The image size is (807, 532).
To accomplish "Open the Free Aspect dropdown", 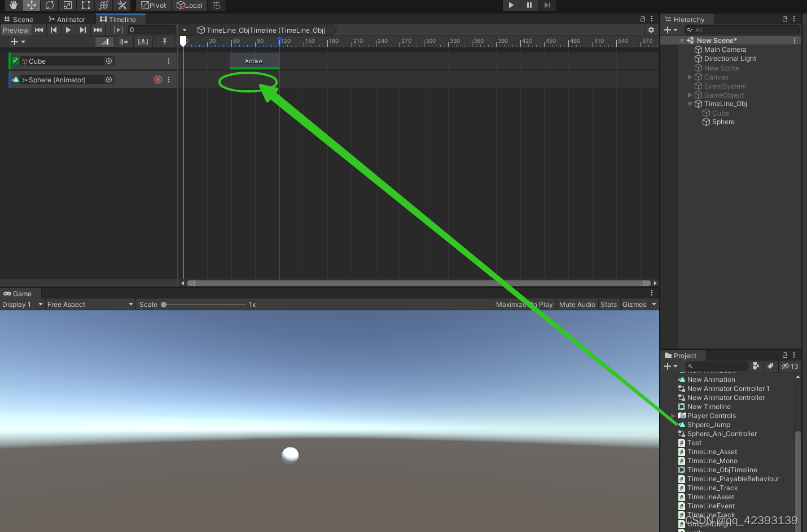I will [89, 304].
